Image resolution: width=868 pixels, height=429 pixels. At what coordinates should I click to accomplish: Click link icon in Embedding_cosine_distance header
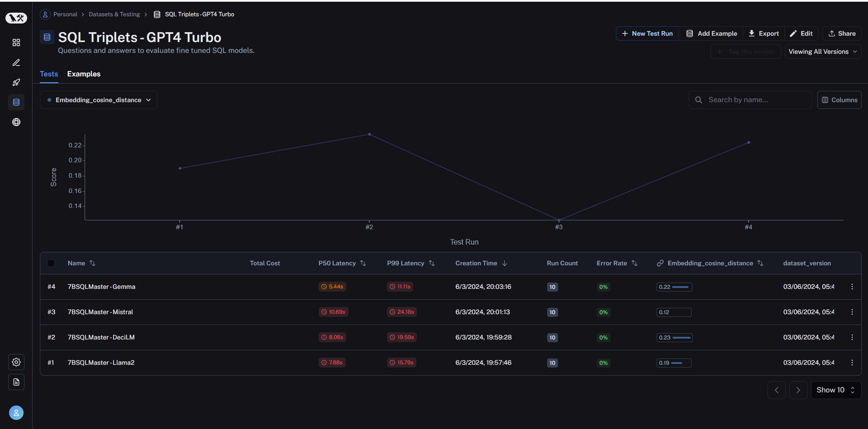pyautogui.click(x=660, y=263)
